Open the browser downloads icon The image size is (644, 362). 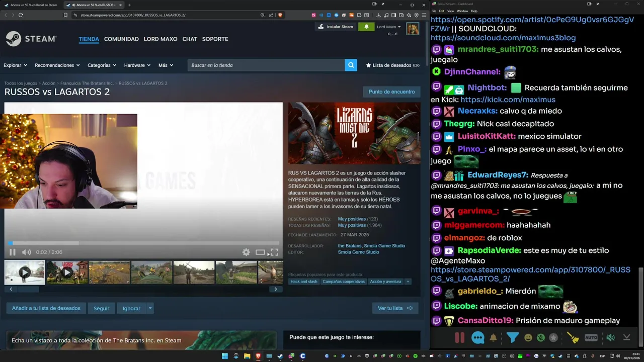click(x=378, y=15)
